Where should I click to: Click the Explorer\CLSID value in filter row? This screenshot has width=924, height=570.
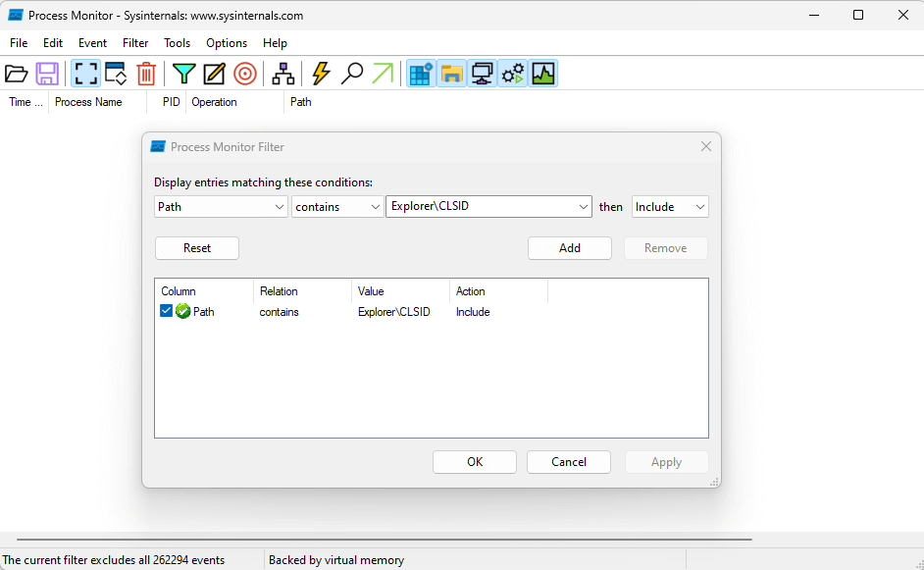click(393, 312)
